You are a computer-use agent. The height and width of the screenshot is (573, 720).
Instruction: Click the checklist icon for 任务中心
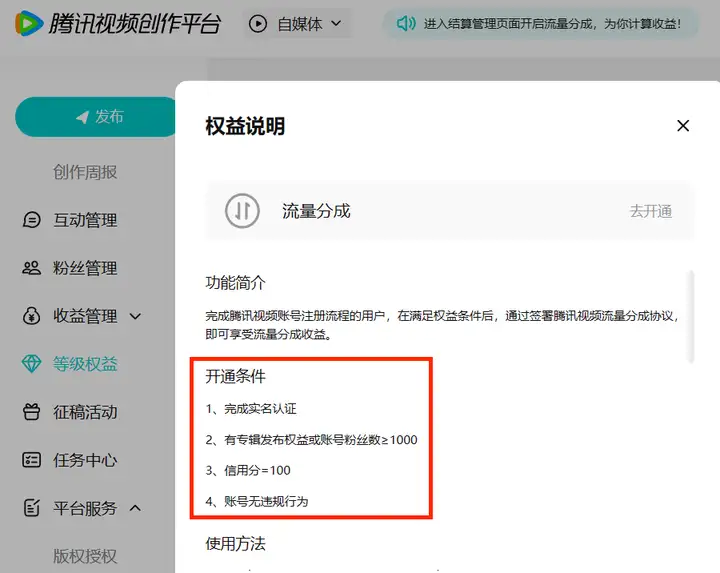[x=32, y=460]
